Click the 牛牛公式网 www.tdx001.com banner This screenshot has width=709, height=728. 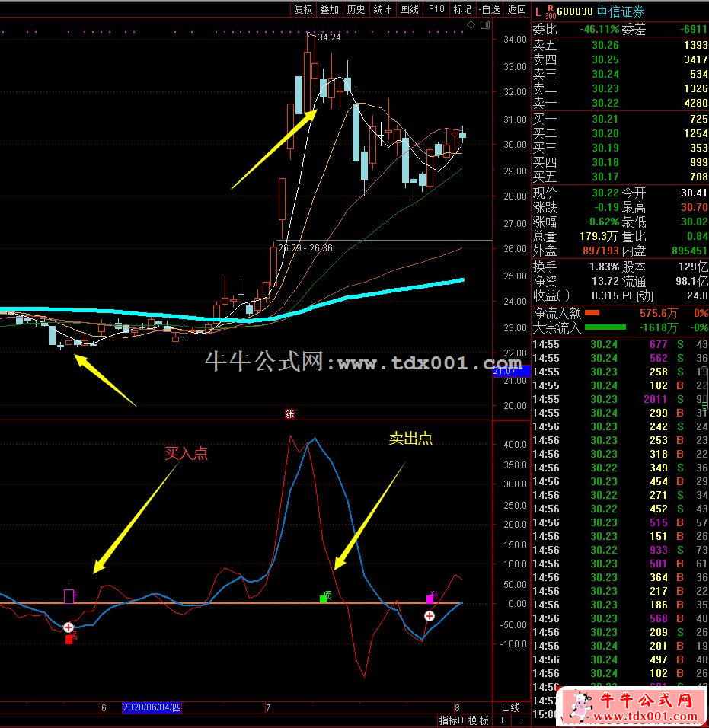coord(632,707)
